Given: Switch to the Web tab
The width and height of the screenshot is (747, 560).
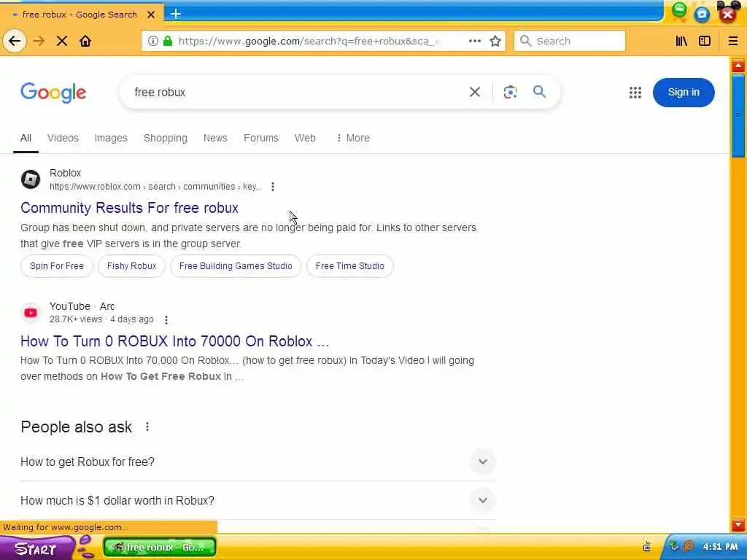Looking at the screenshot, I should click(x=305, y=138).
